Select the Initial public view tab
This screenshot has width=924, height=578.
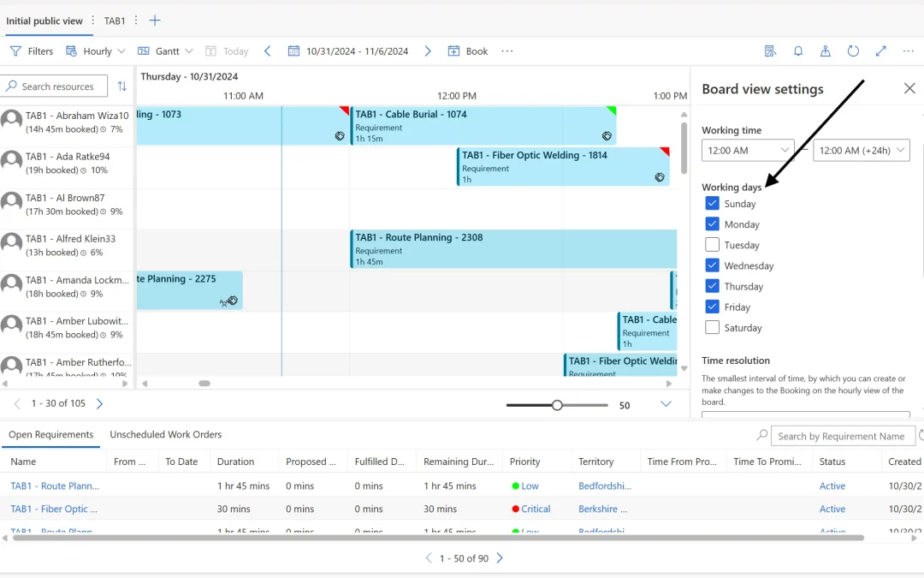(x=44, y=21)
